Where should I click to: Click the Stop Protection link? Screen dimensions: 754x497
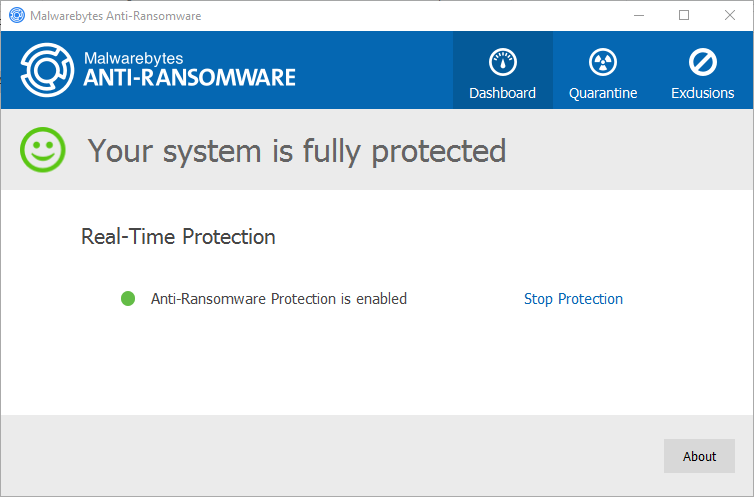coord(573,299)
